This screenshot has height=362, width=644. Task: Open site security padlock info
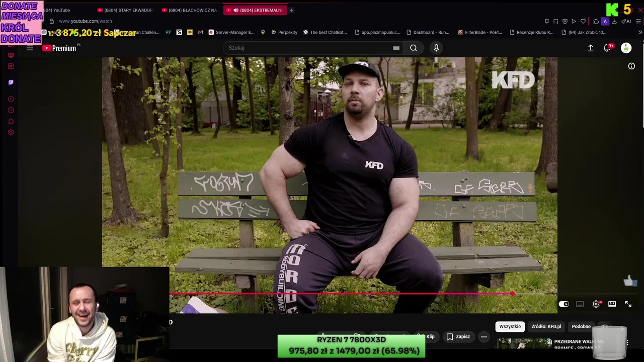pos(51,21)
